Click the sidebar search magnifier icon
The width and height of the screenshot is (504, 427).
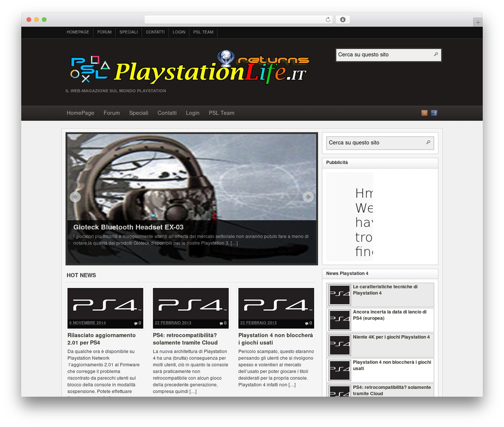pos(428,142)
